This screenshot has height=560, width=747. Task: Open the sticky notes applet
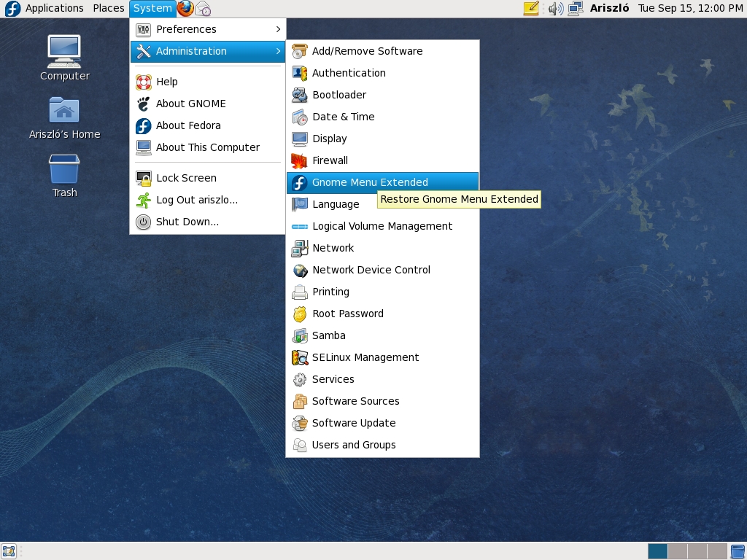pos(531,8)
